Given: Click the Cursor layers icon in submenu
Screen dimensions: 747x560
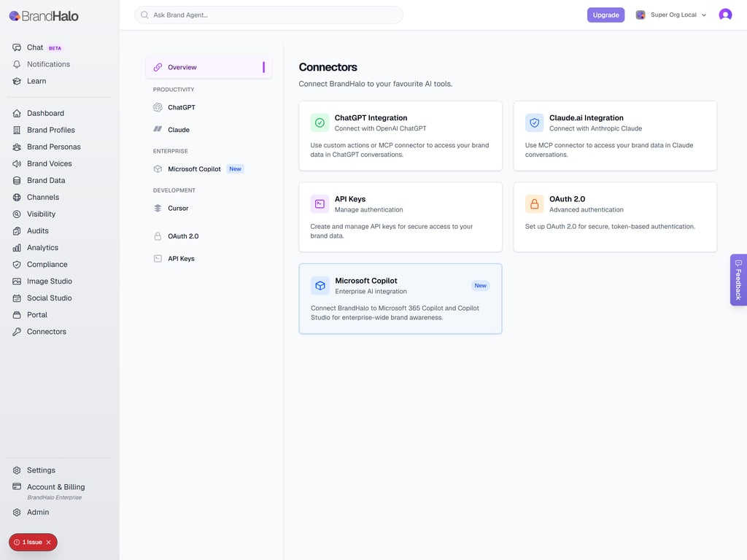Looking at the screenshot, I should point(158,208).
